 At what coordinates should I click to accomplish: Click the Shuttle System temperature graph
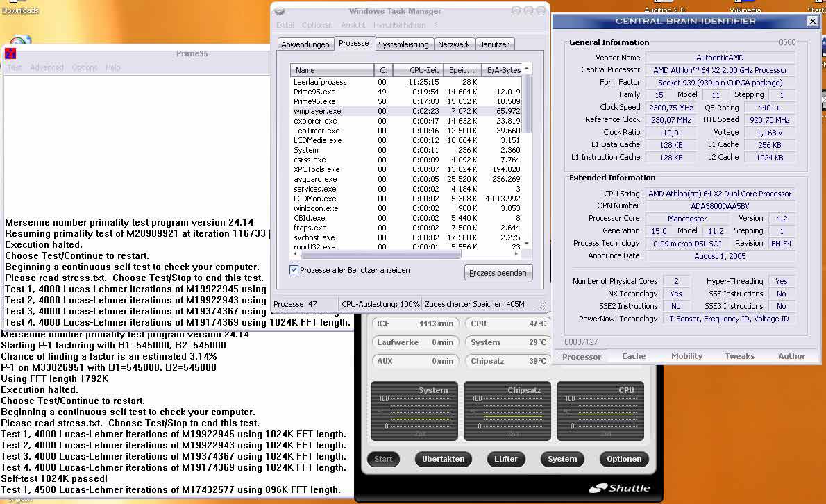414,411
